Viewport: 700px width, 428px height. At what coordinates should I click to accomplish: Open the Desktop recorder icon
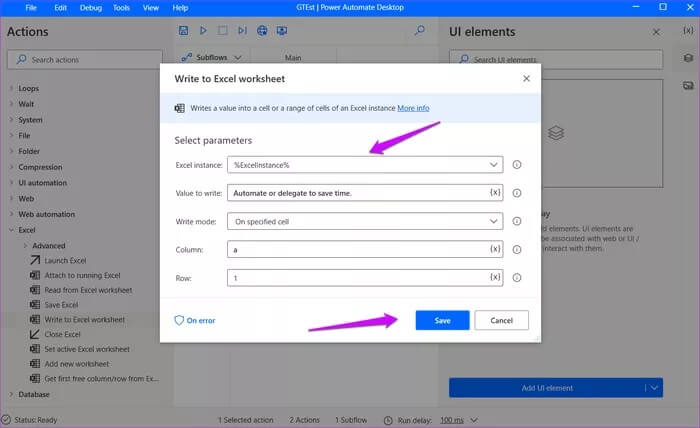click(x=282, y=30)
